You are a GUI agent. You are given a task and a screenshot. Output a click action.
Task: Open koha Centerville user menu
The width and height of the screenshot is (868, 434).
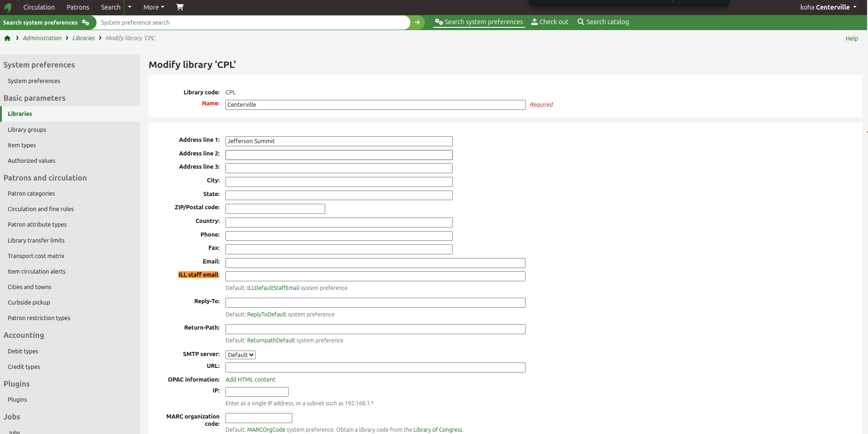[x=828, y=7]
